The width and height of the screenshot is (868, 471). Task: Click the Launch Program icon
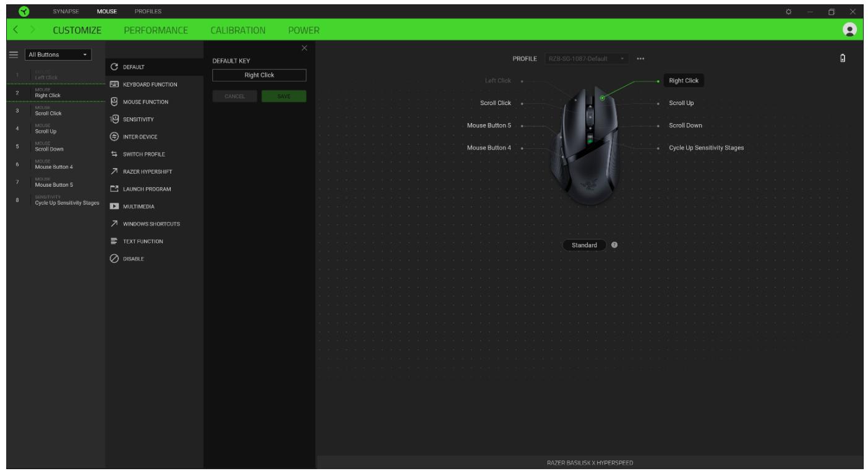[x=114, y=189]
